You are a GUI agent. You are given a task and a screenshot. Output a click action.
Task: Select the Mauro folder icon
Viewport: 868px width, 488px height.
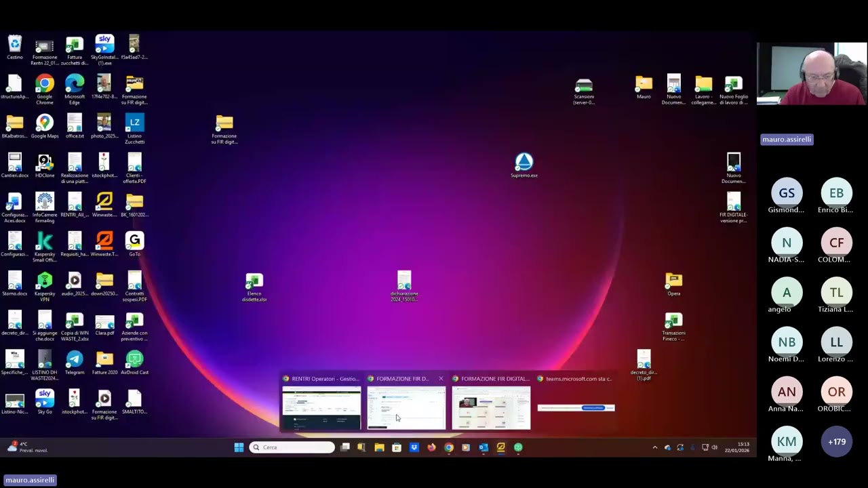644,87
